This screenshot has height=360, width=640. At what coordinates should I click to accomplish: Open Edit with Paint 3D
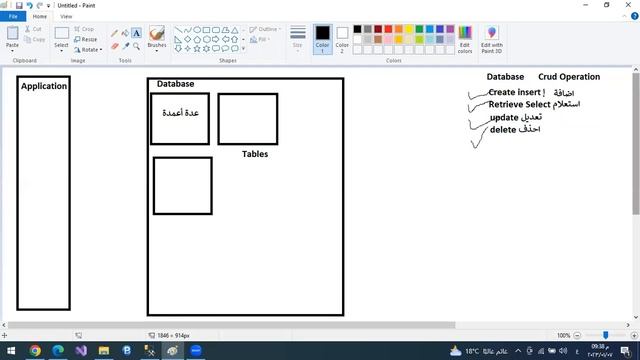491,40
